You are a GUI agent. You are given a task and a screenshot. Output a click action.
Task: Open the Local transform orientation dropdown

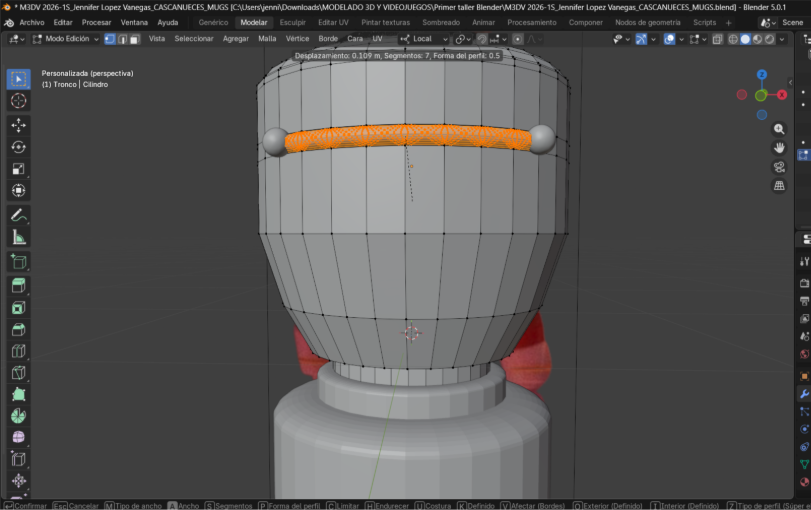click(x=424, y=39)
